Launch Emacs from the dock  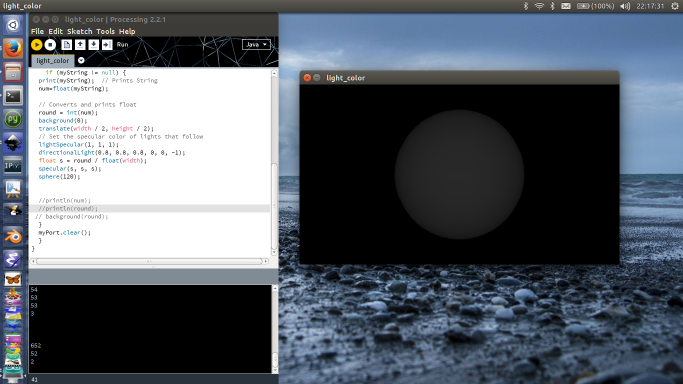(13, 260)
